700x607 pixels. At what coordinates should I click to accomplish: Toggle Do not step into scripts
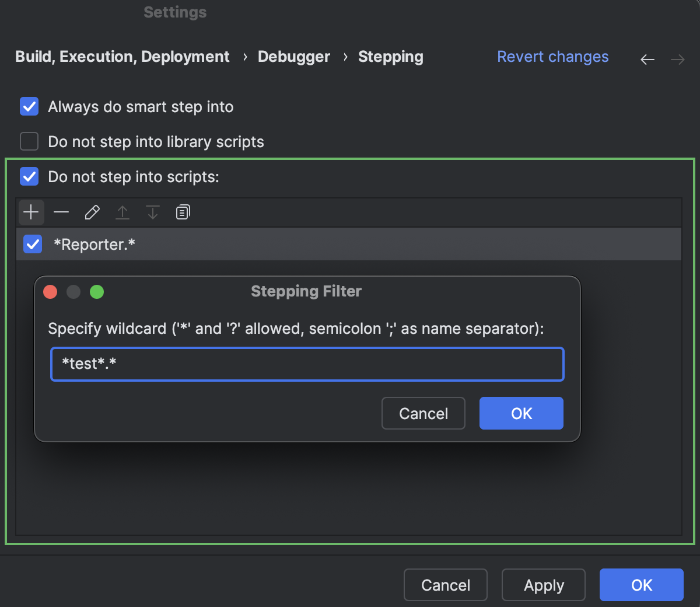click(29, 176)
